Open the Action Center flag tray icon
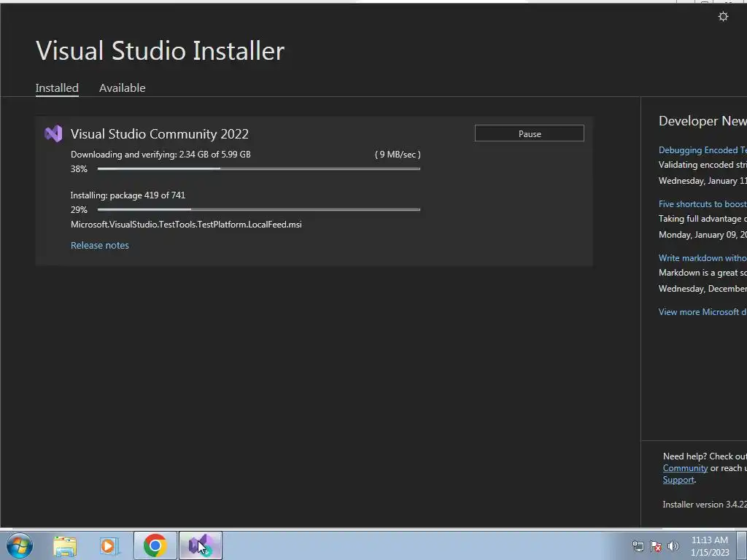 point(656,546)
